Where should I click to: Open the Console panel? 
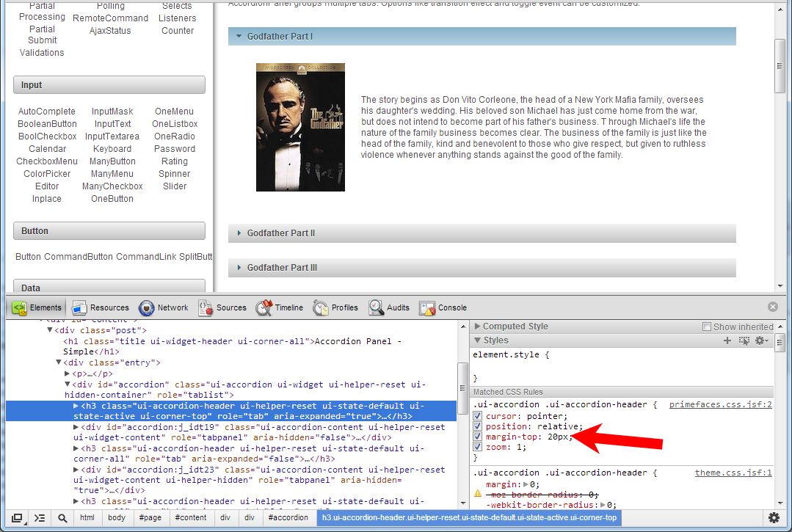click(x=443, y=307)
